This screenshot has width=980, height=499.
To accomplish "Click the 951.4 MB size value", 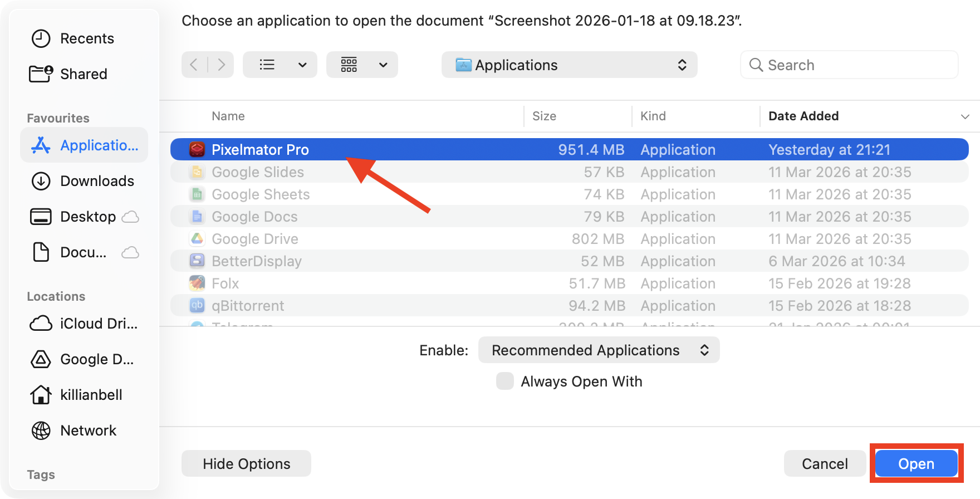I will coord(591,149).
